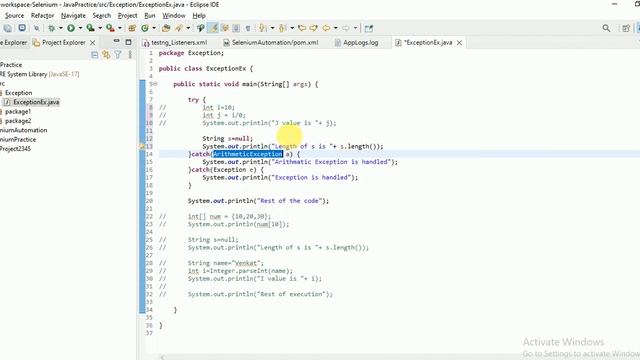Close the Project Explorer view
Screen dimensions: 640x360
point(93,42)
